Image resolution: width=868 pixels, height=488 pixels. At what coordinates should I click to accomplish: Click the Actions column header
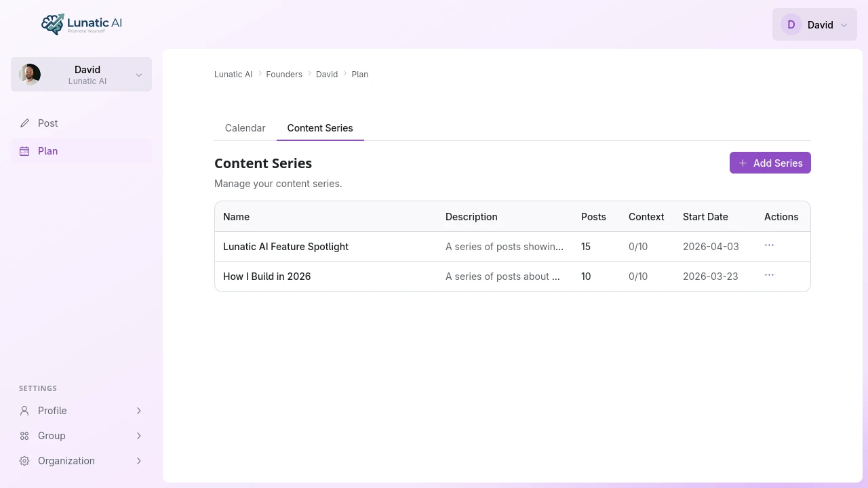pos(781,217)
